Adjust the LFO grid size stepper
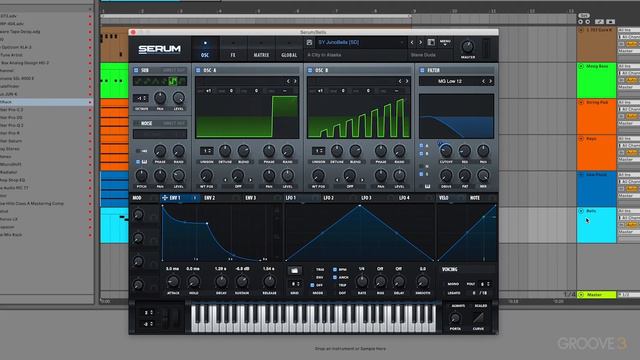Image resolution: width=640 pixels, height=360 pixels. tap(295, 284)
